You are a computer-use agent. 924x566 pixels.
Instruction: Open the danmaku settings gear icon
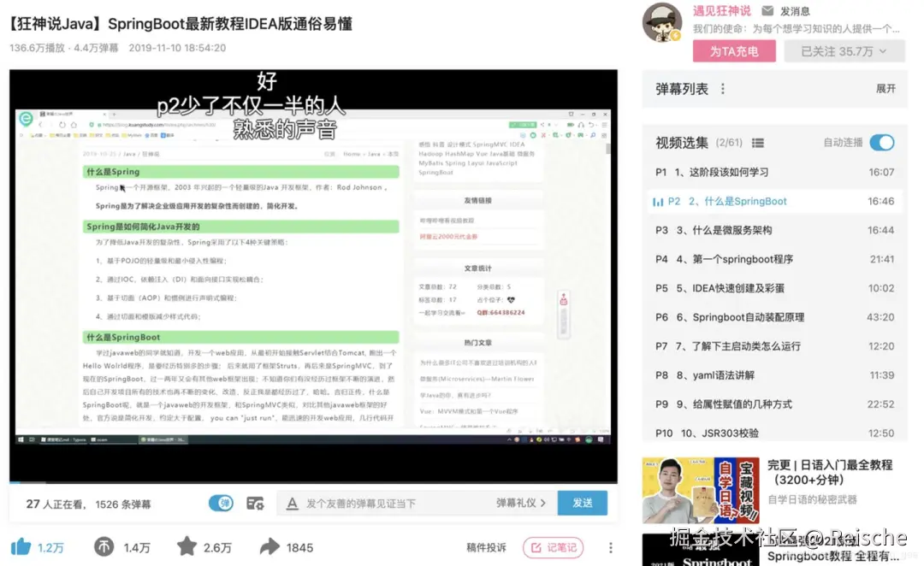click(255, 504)
